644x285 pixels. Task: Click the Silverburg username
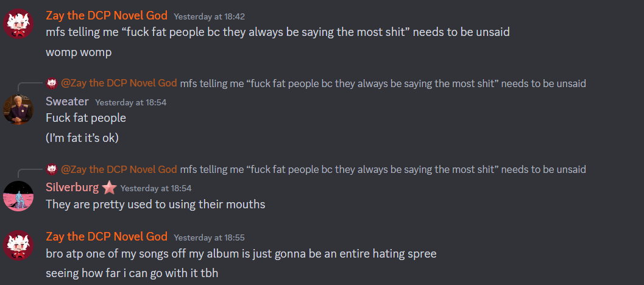(73, 188)
